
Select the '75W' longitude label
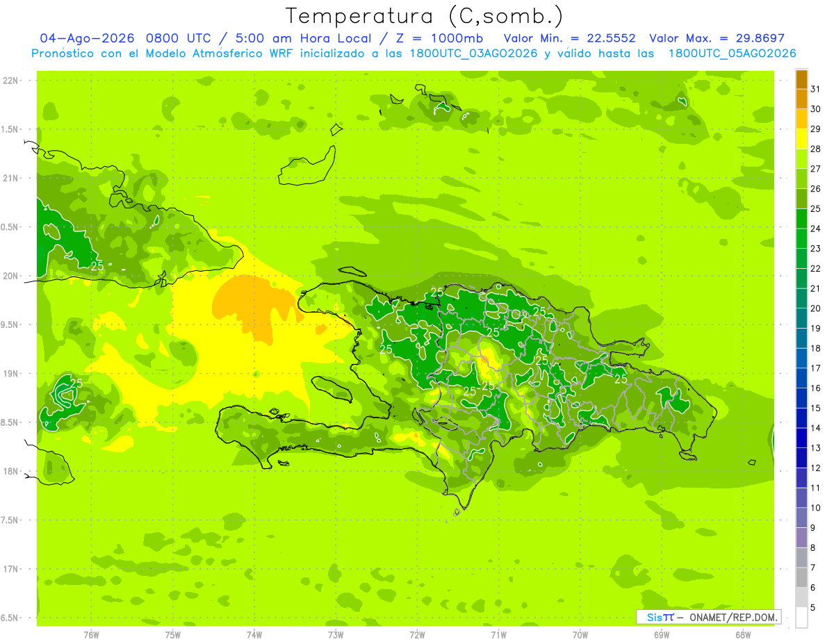173,635
